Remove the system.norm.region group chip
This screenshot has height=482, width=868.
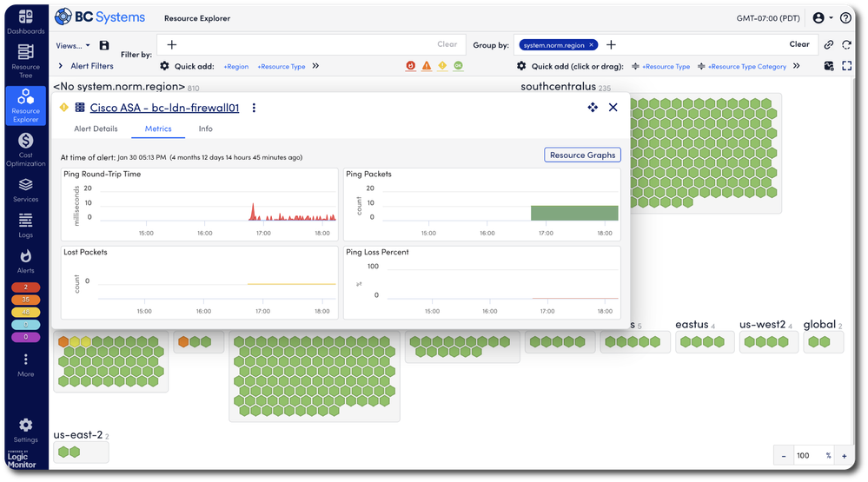591,45
